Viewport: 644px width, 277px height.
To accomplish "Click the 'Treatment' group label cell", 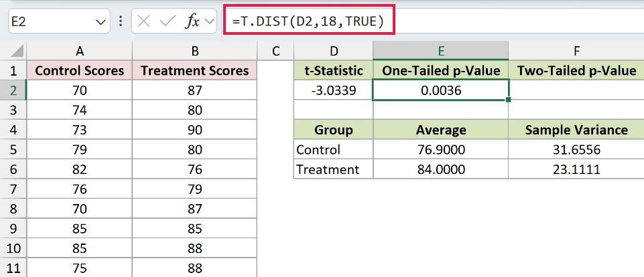I will pos(334,169).
